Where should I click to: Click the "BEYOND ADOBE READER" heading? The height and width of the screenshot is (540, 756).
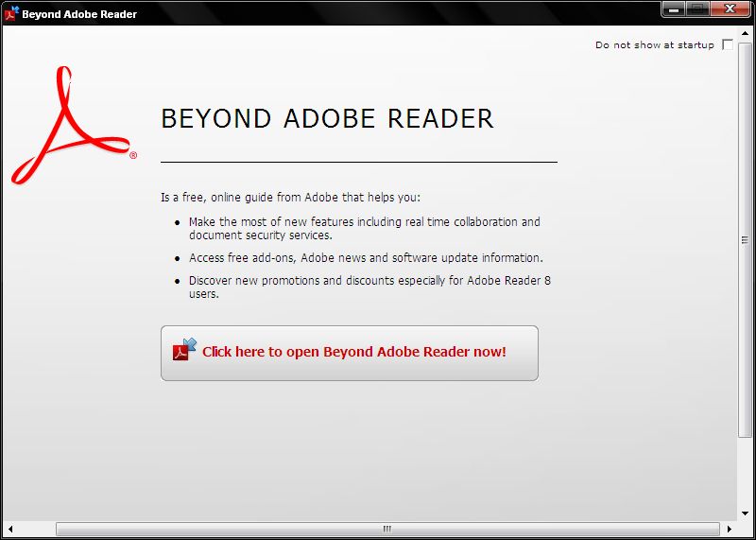[x=327, y=119]
